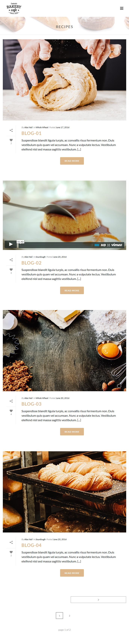Go to next page chevron
The image size is (129, 644).
click(x=98, y=599)
